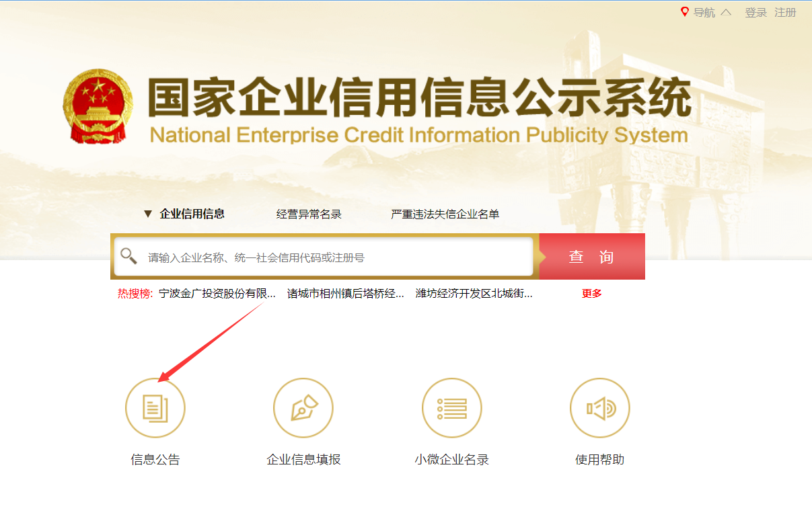
Task: Open the 信息公告 document icon
Action: (155, 408)
